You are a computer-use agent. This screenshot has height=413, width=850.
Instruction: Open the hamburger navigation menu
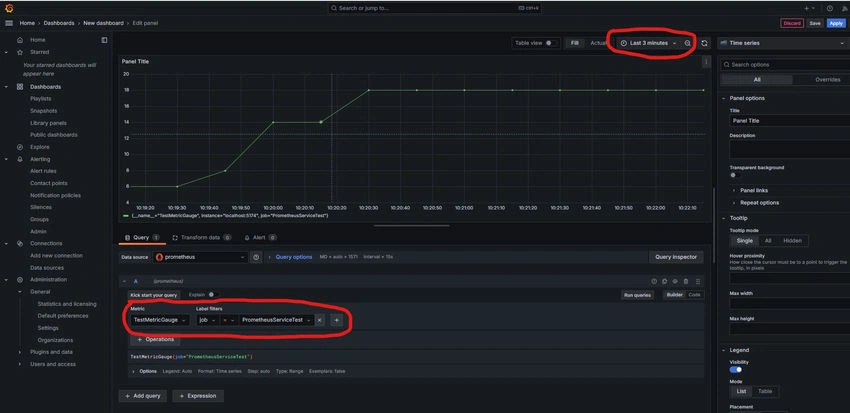tap(9, 23)
